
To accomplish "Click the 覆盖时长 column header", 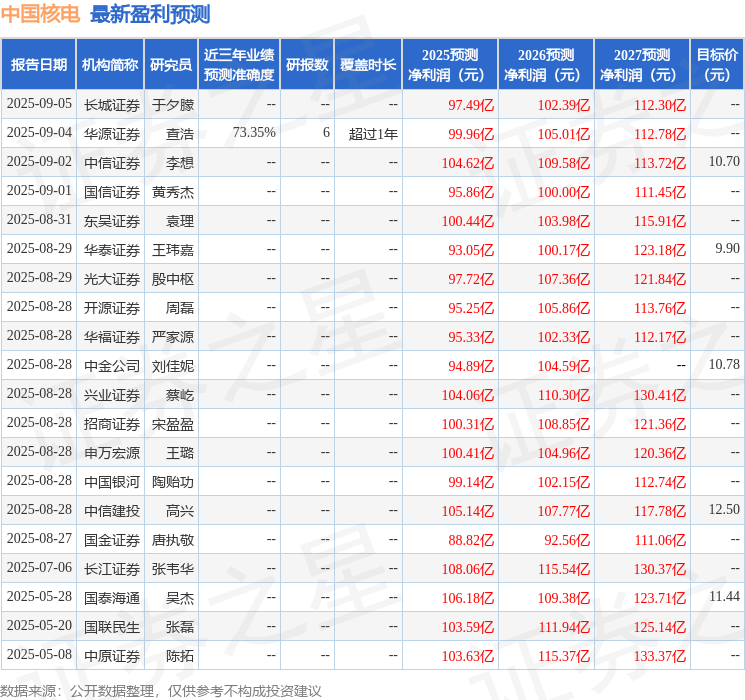I will (x=368, y=65).
